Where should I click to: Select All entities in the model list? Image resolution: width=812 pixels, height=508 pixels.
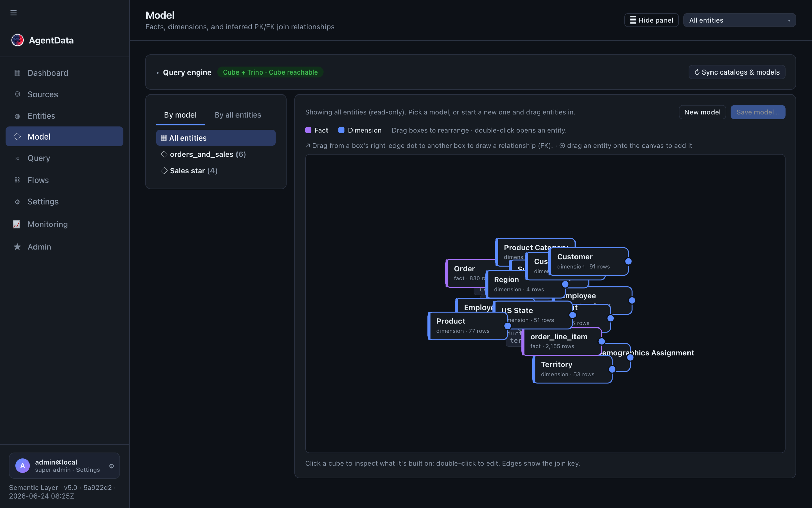216,138
